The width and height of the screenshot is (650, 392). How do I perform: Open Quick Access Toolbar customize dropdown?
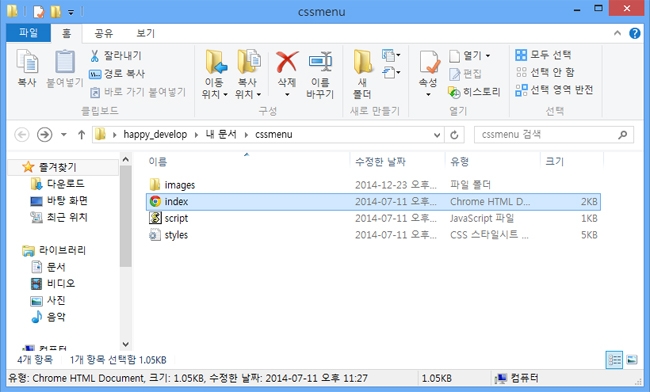[x=71, y=12]
